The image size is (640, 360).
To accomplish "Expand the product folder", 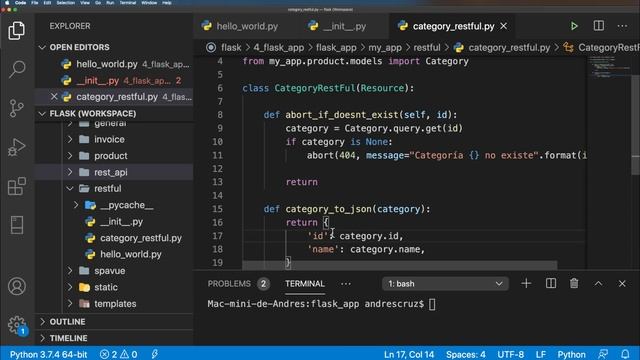I will pos(70,156).
